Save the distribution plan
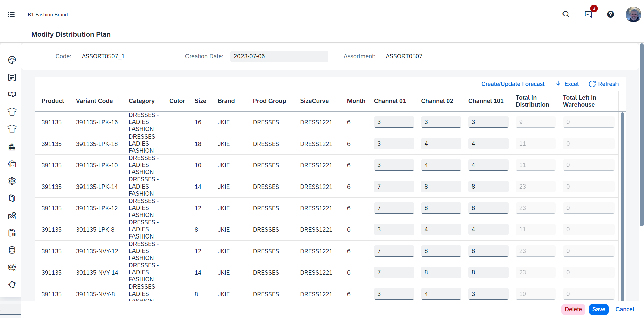Viewport: 644px width, 318px height. click(x=599, y=309)
